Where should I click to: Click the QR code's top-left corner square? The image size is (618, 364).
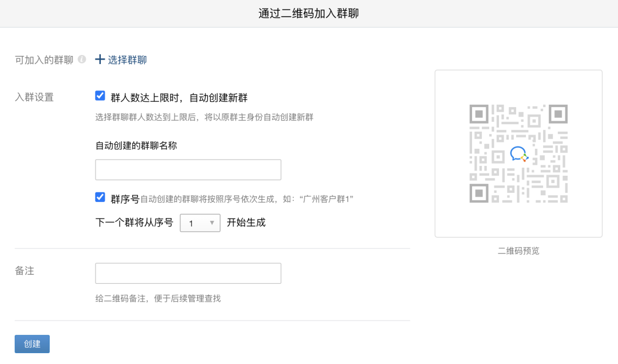pyautogui.click(x=479, y=114)
